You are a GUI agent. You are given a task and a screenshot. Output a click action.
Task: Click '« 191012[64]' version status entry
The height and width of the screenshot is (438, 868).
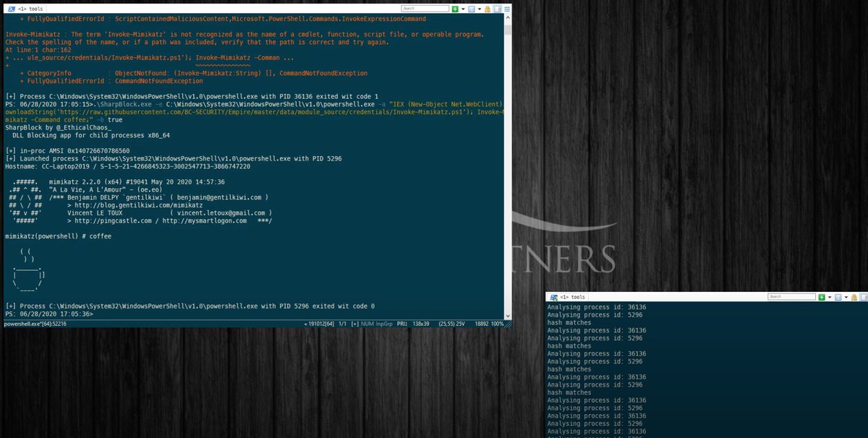319,324
